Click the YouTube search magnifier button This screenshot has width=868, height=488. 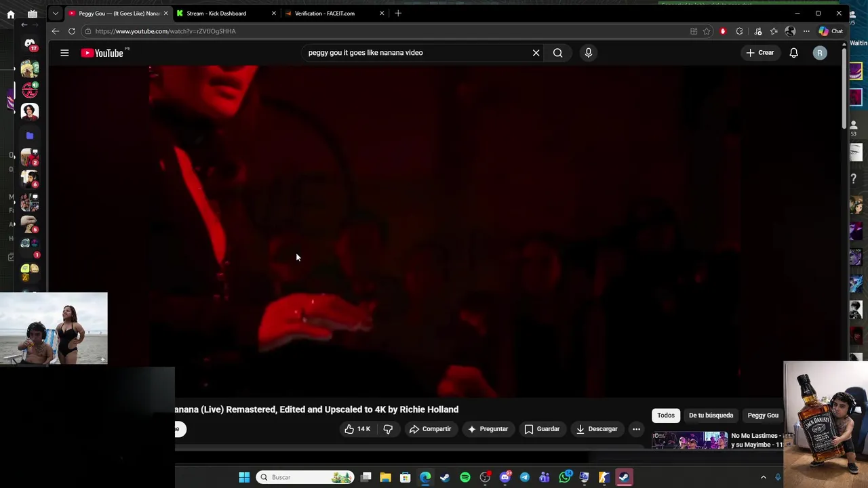557,53
